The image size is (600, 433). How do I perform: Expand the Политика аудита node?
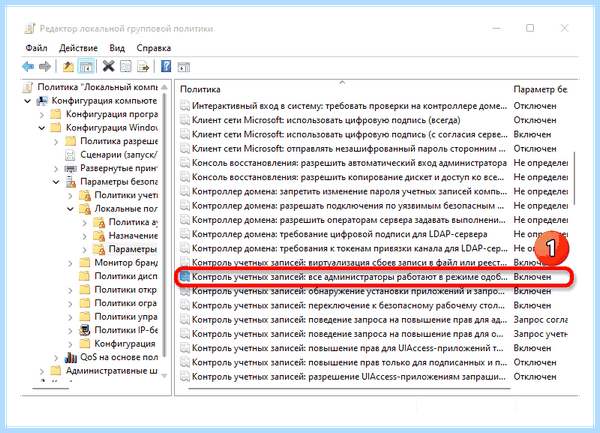(x=85, y=222)
